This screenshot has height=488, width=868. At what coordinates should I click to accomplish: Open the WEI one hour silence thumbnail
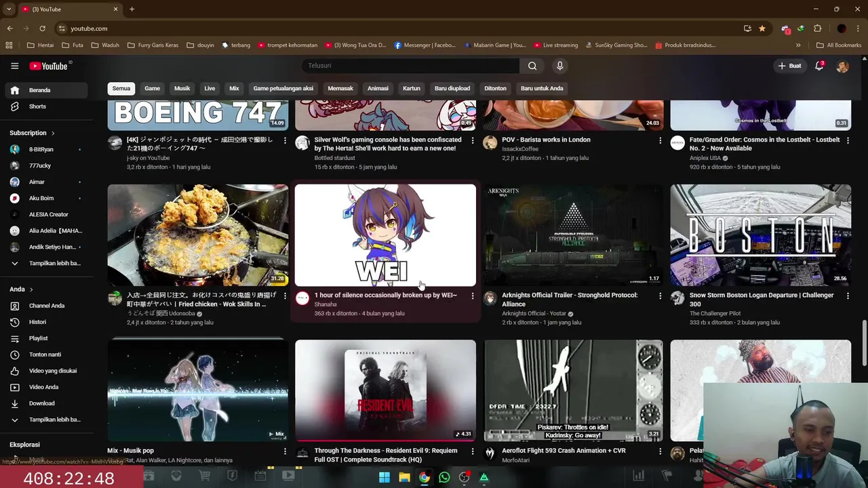click(x=385, y=235)
